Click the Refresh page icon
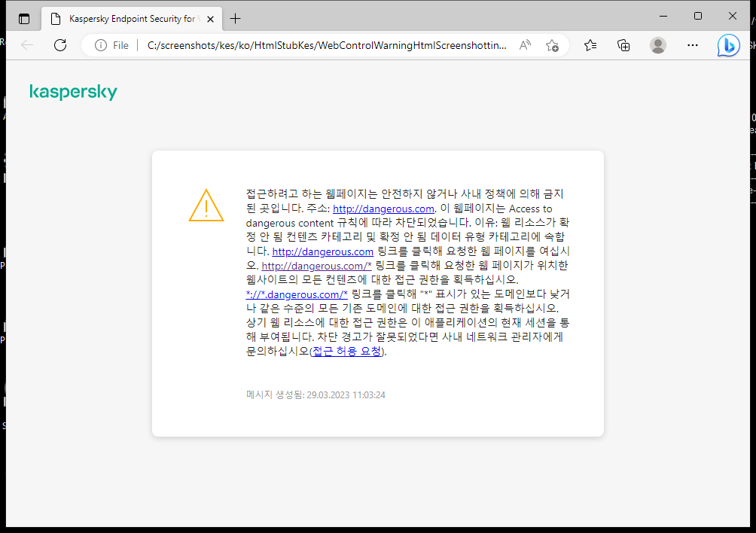This screenshot has width=756, height=533. [x=60, y=45]
